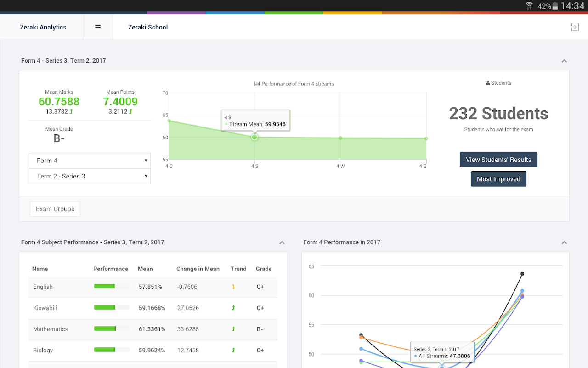Click the Most Improved button
The width and height of the screenshot is (588, 368).
point(498,179)
